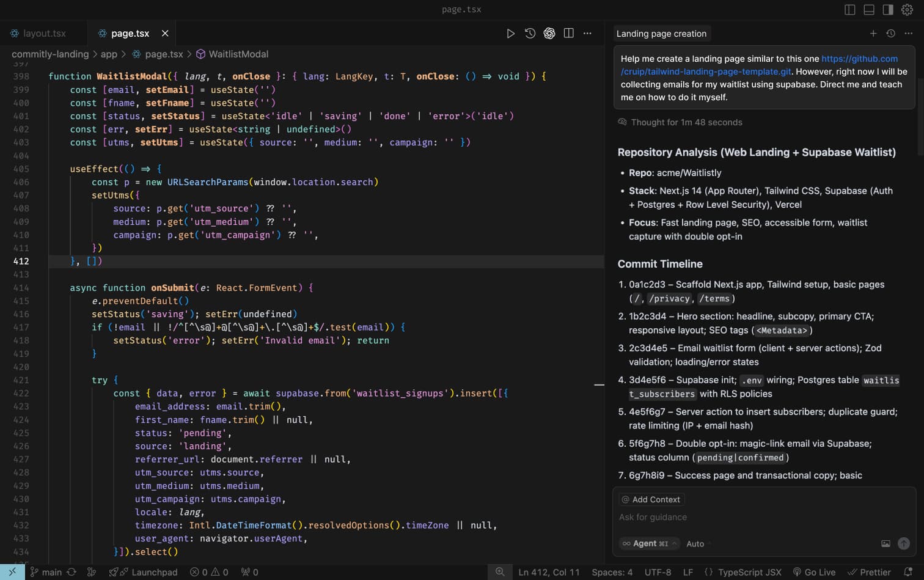Image resolution: width=924 pixels, height=580 pixels.
Task: Split the editor with the split icon
Action: pos(568,34)
